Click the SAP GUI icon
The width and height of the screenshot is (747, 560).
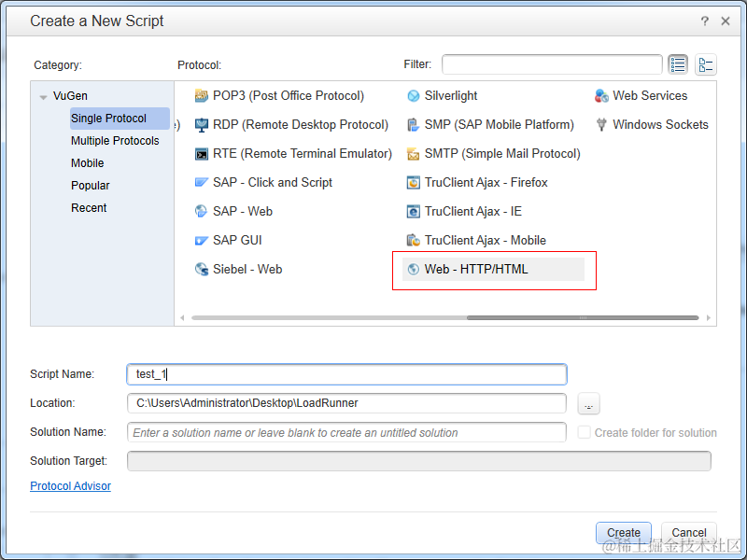202,241
